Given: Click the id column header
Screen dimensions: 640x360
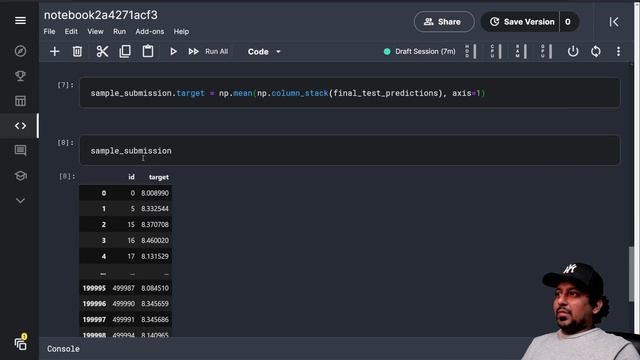Looking at the screenshot, I should (131, 177).
